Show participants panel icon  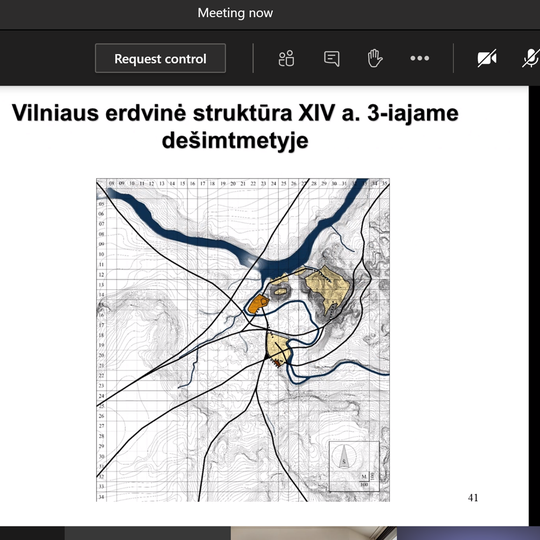pos(287,58)
